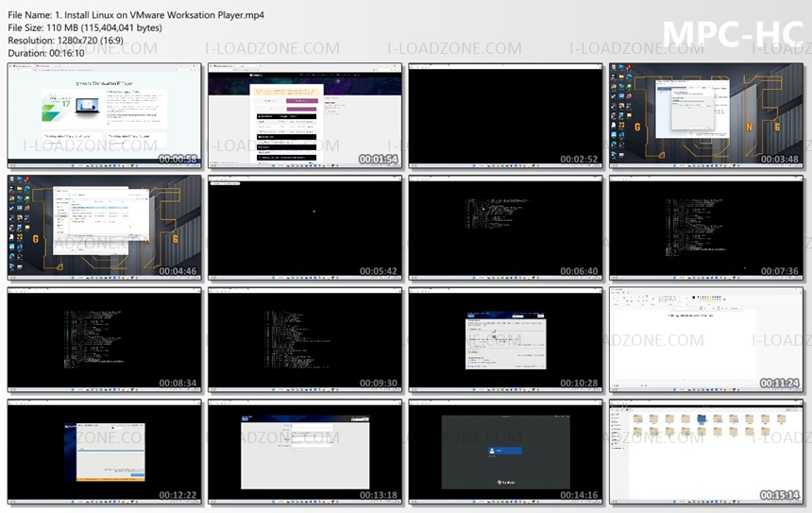Open the login screen frame at 00:14:16
The width and height of the screenshot is (812, 513).
coord(506,452)
